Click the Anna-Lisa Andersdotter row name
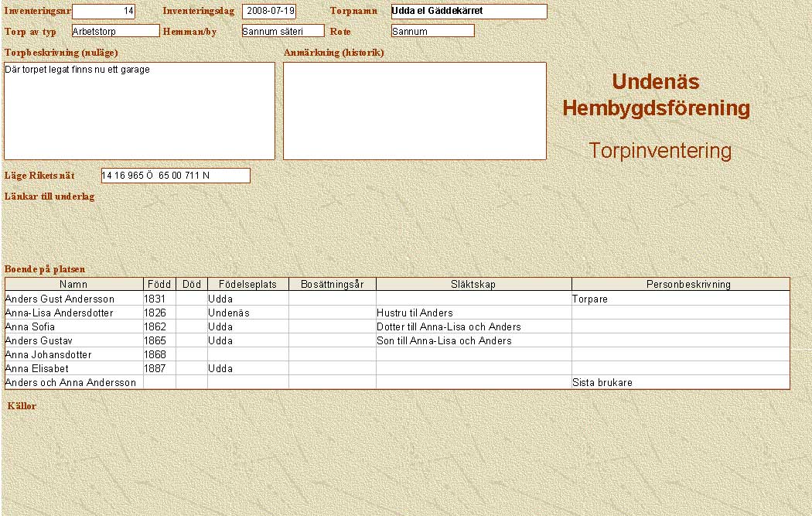Viewport: 812px width, 516px height. [73, 313]
